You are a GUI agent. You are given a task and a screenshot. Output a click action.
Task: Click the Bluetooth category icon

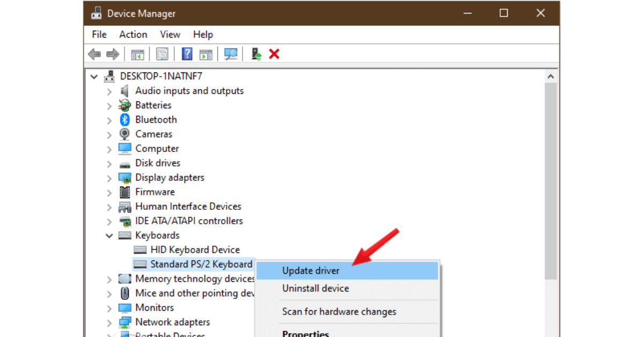pos(125,120)
